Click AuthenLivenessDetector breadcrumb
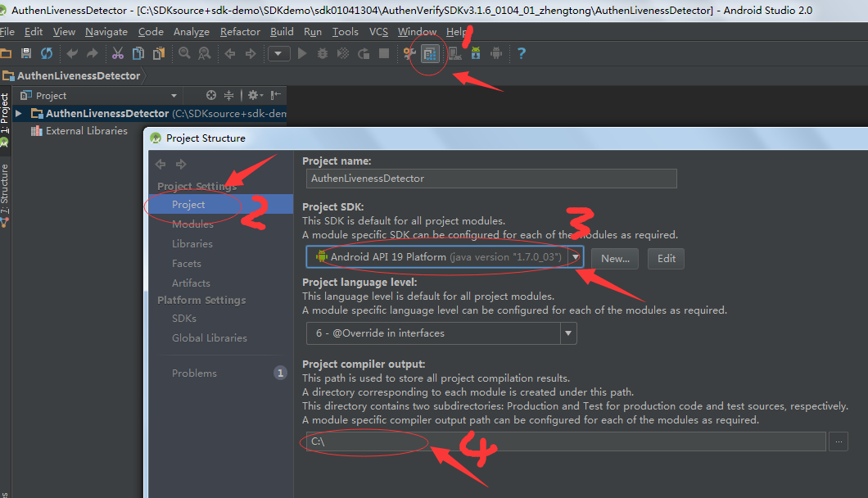The width and height of the screenshot is (868, 498). [72, 76]
